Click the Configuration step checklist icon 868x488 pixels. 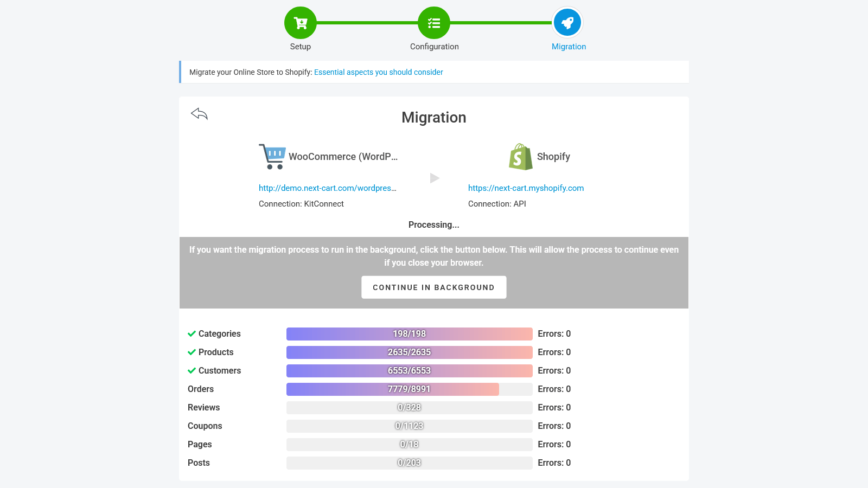point(434,23)
